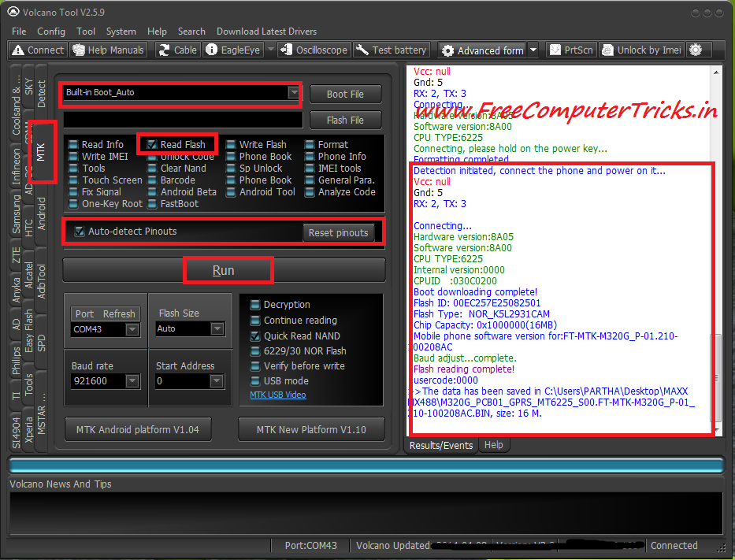Toggle Auto-detect Pinouts checkbox

pyautogui.click(x=80, y=231)
